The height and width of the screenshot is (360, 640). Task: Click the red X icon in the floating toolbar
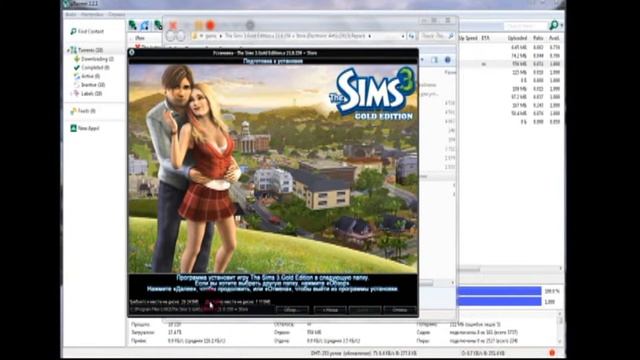pos(173,25)
